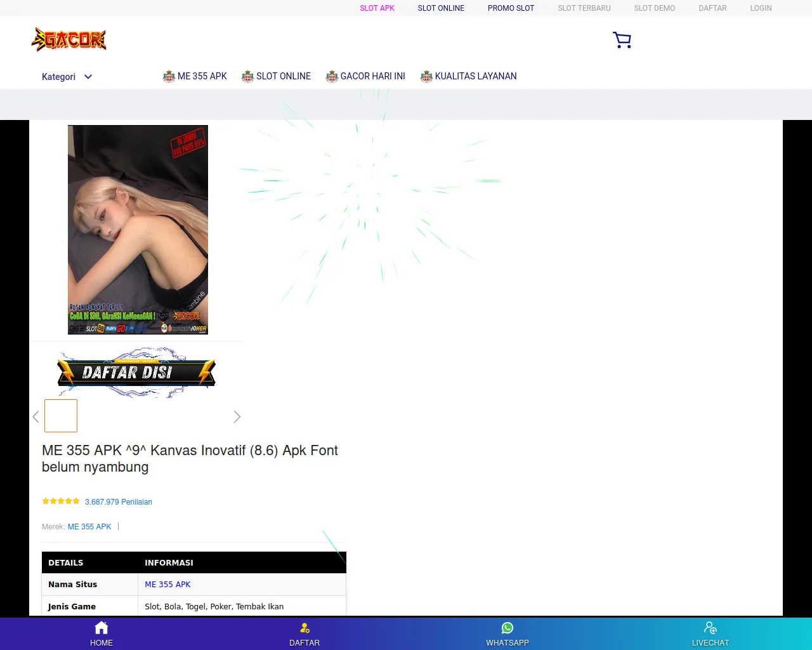Open KUALITAS LAYANAN navigation link

(468, 76)
